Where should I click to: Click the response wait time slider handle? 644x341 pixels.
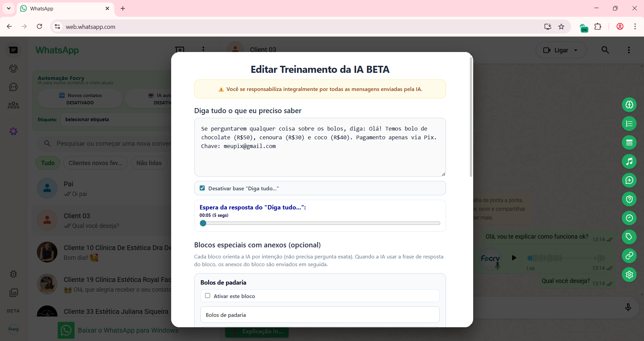pos(203,223)
